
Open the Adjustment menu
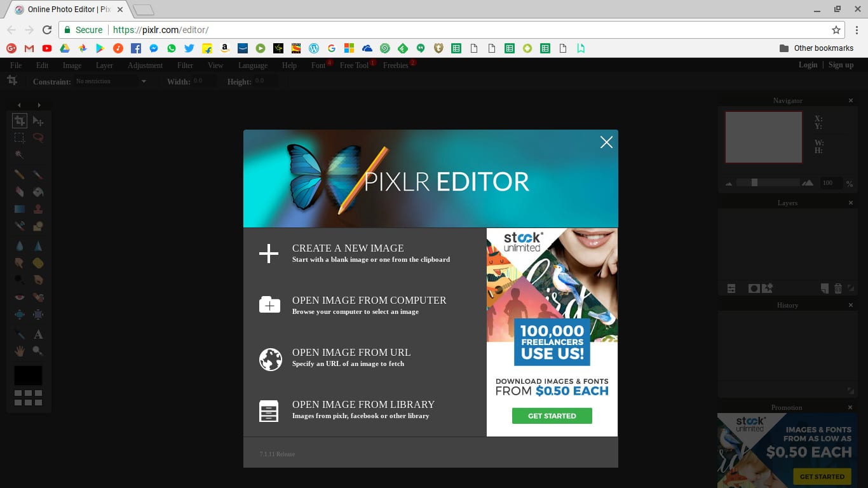(145, 65)
